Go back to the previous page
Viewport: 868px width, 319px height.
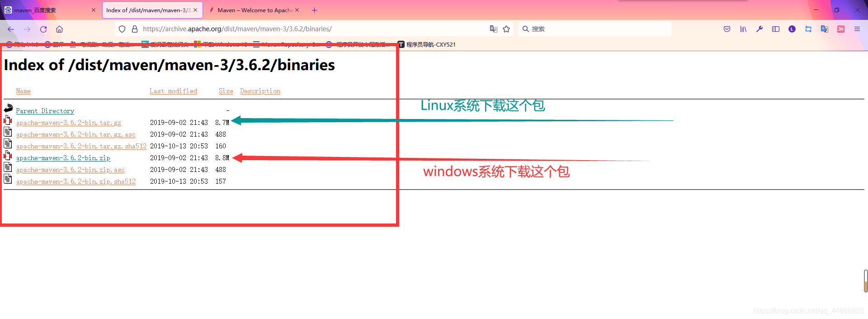tap(11, 29)
